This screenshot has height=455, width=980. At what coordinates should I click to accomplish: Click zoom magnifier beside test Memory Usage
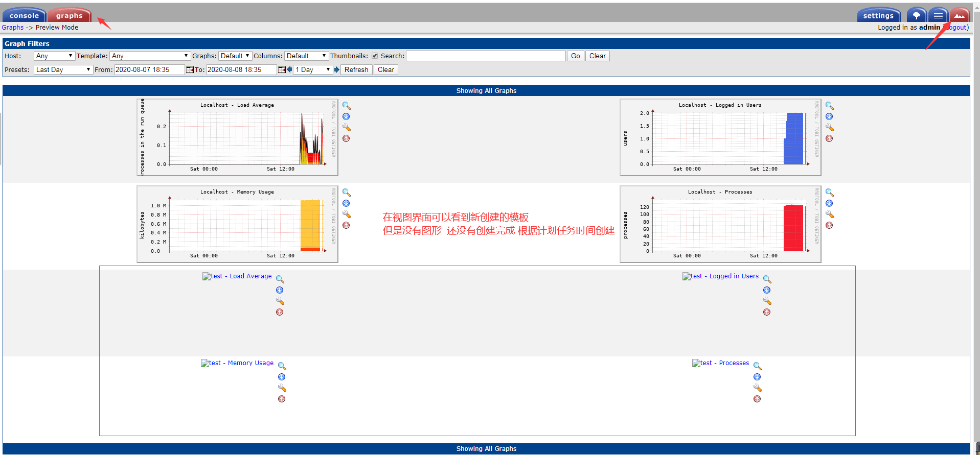[282, 366]
